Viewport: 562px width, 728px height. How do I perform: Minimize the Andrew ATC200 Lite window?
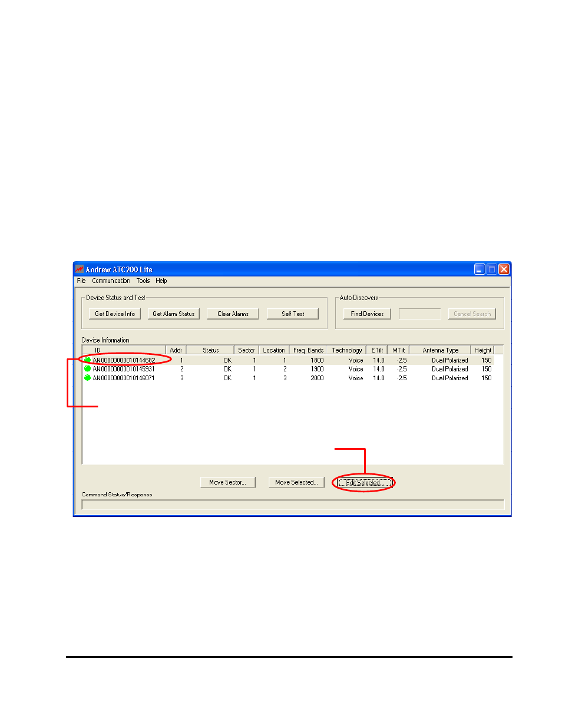pyautogui.click(x=480, y=269)
